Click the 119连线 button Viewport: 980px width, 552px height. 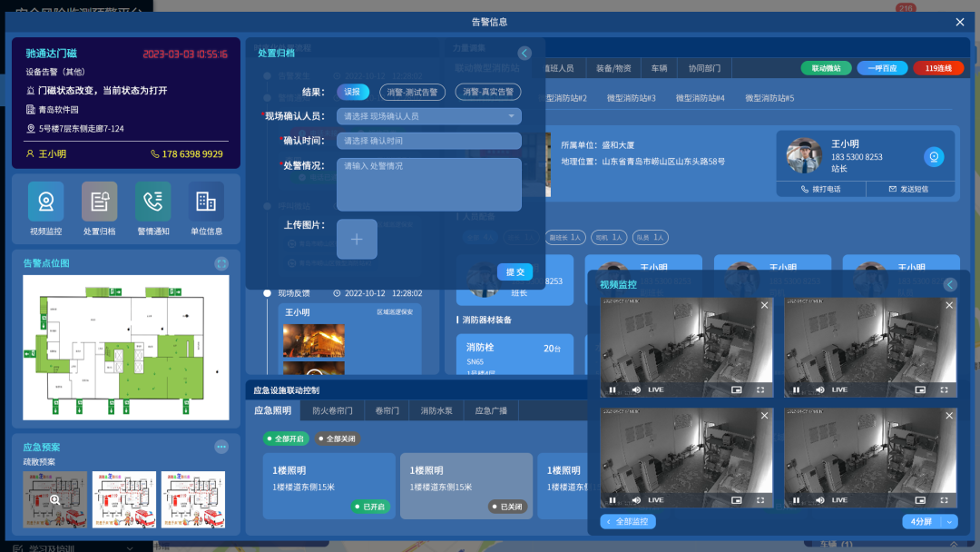click(938, 68)
